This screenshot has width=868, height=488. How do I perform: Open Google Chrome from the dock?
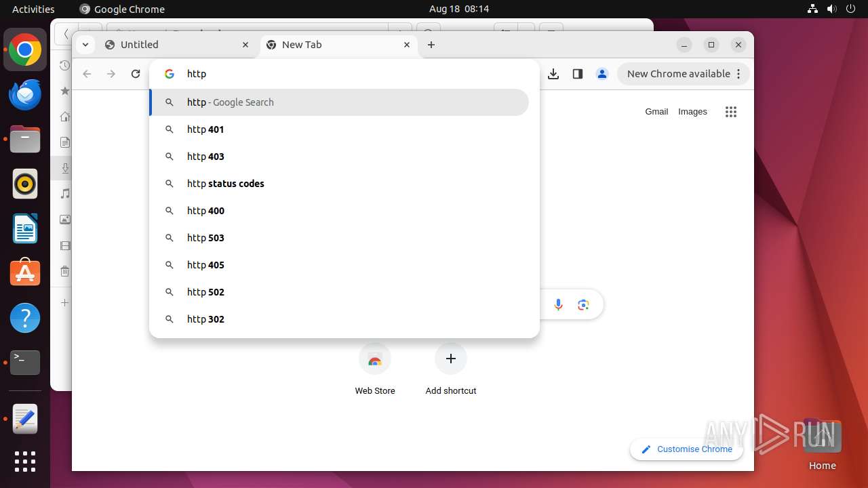tap(25, 50)
